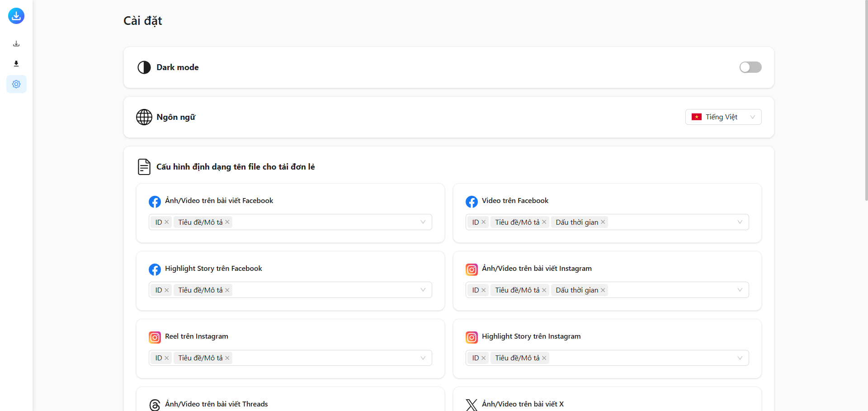Image resolution: width=868 pixels, height=411 pixels.
Task: Click label Video trên Facebook
Action: coord(515,201)
